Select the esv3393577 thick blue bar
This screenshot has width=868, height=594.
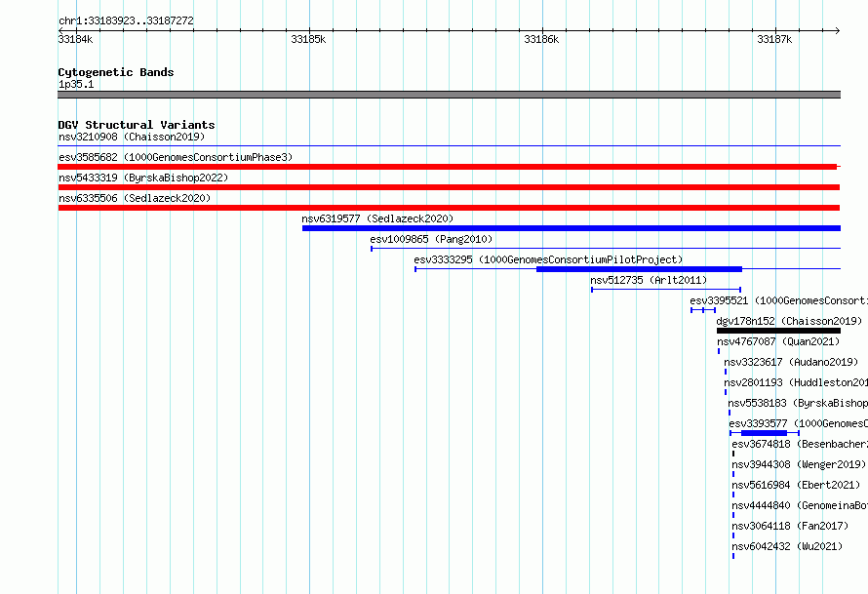tap(764, 433)
